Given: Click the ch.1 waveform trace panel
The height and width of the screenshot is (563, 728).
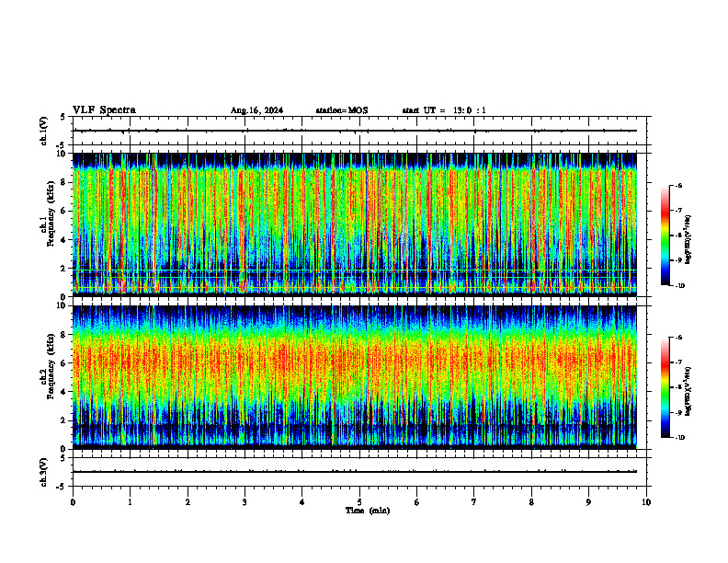Looking at the screenshot, I should 359,131.
